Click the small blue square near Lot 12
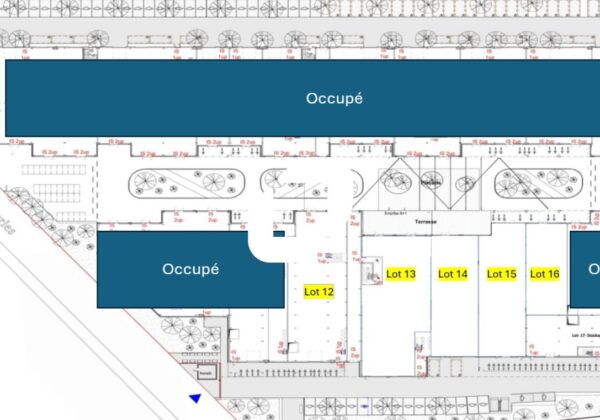The width and height of the screenshot is (600, 420). tap(279, 234)
